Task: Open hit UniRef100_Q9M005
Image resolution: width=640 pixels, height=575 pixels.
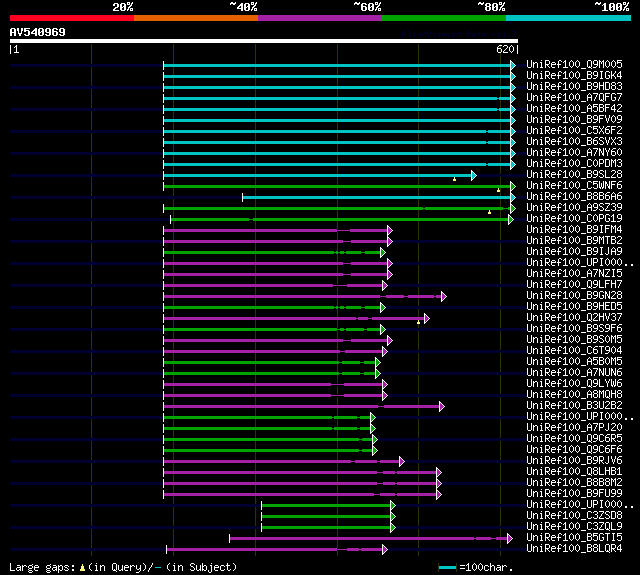Action: pos(574,64)
